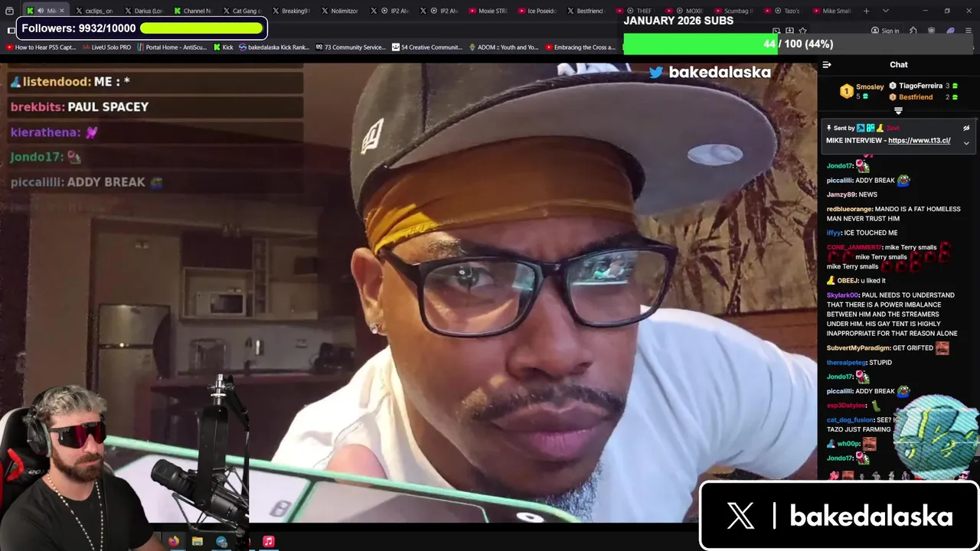Click username cat_dog_fusion in chat

click(x=850, y=419)
